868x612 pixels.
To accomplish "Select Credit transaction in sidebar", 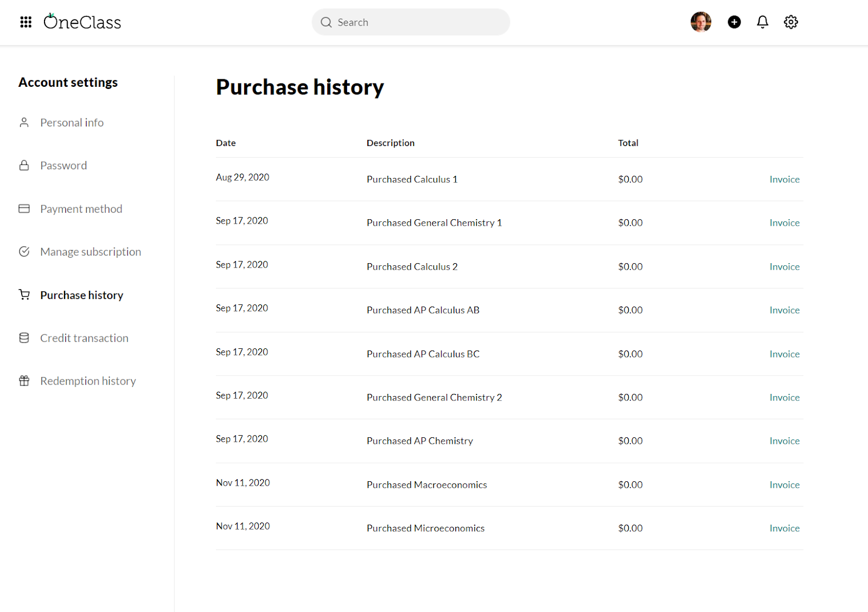I will pyautogui.click(x=84, y=338).
